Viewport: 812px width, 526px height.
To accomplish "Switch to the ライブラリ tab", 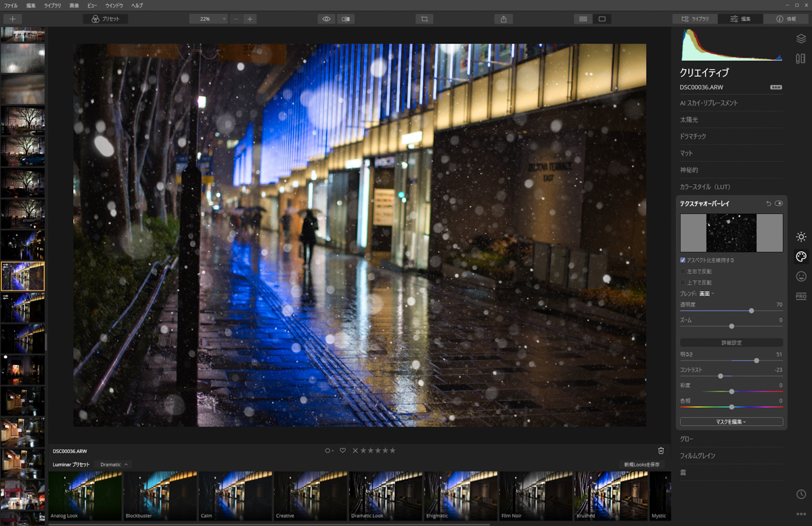I will (x=695, y=19).
